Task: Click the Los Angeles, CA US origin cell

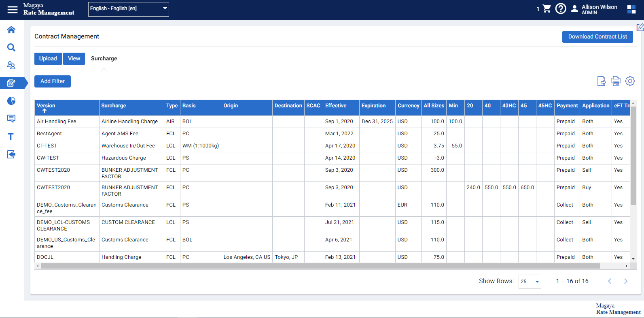Action: (247, 257)
